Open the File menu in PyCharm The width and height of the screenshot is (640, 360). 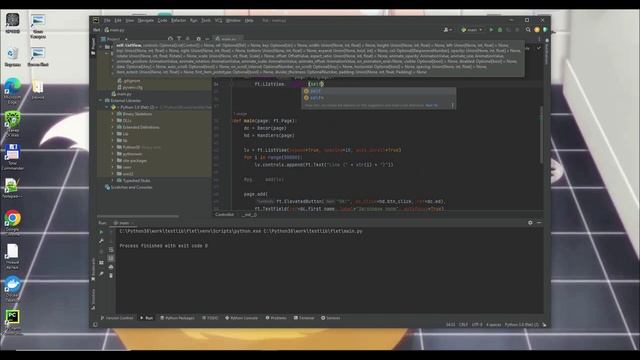(x=107, y=20)
